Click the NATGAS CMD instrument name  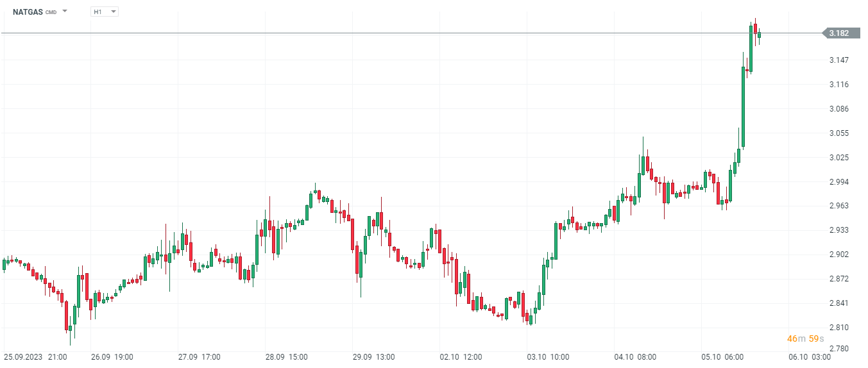(34, 12)
